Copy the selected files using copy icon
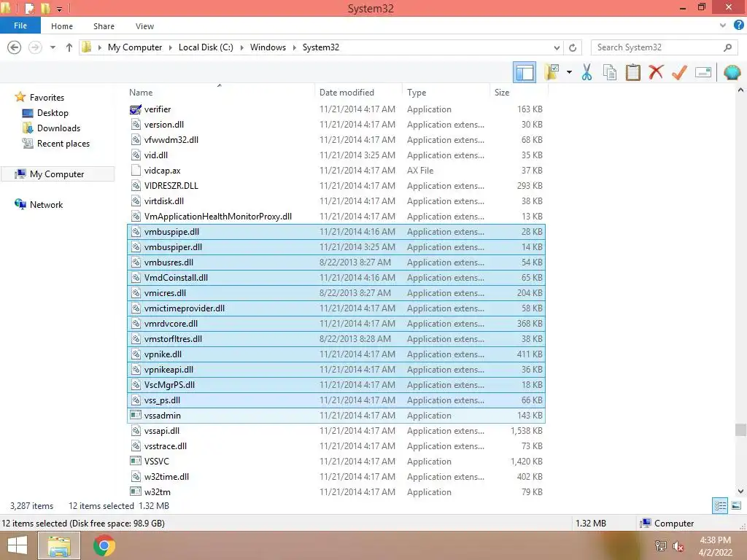The width and height of the screenshot is (747, 560). coord(610,72)
